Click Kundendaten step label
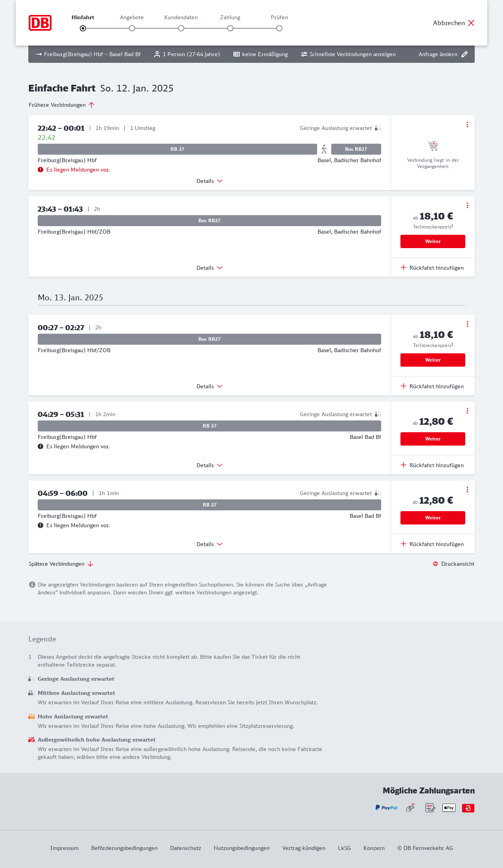 (181, 17)
